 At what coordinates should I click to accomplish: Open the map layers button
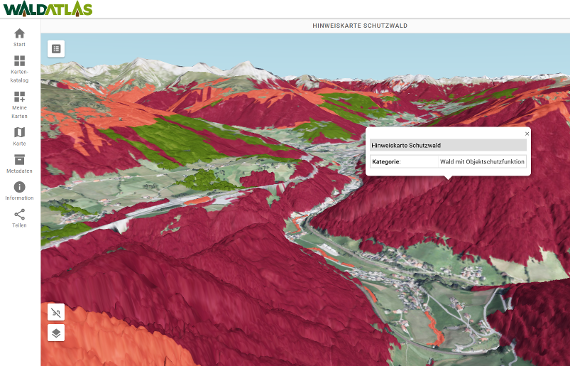coord(56,333)
